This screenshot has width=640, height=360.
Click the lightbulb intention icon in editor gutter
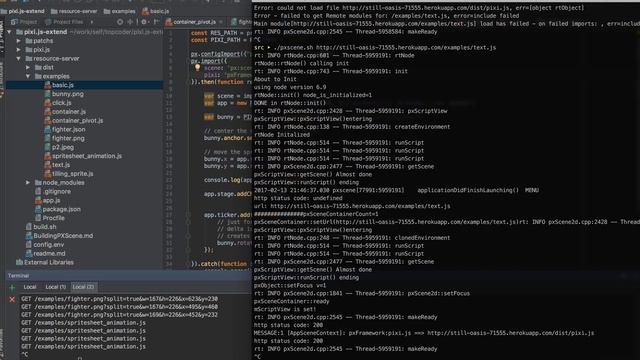tap(198, 68)
